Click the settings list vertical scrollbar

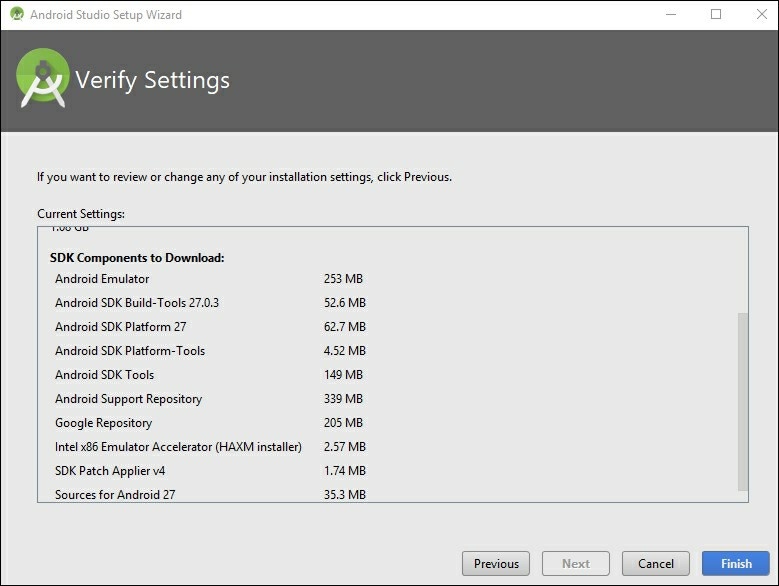tap(743, 401)
